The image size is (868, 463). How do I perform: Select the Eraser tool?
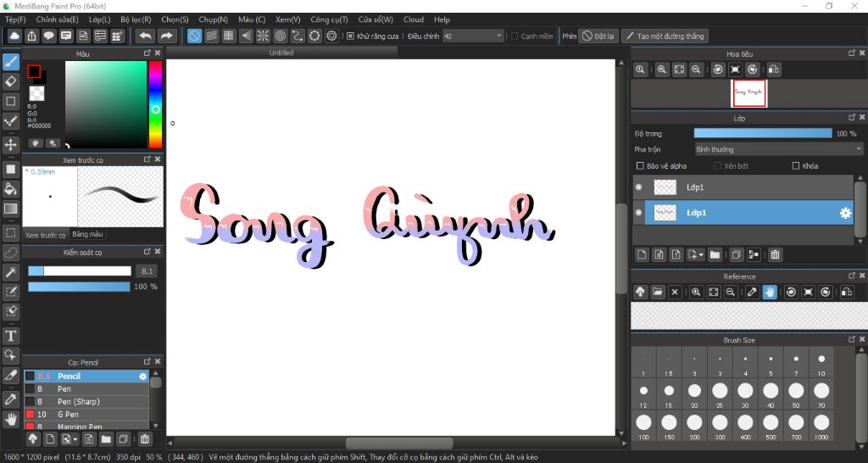click(x=10, y=81)
